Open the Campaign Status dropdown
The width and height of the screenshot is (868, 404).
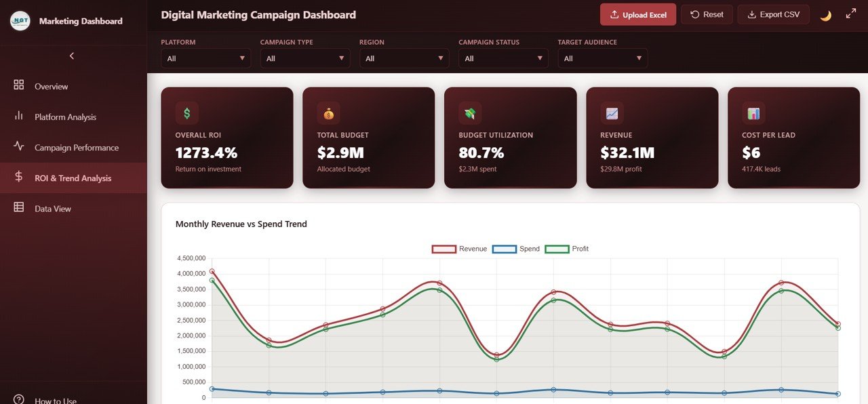coord(503,58)
